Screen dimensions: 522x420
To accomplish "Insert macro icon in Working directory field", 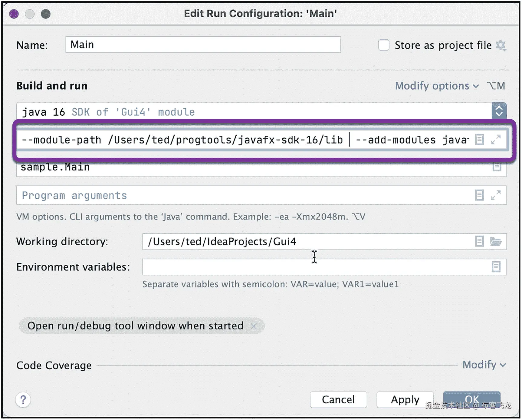I will (x=479, y=241).
